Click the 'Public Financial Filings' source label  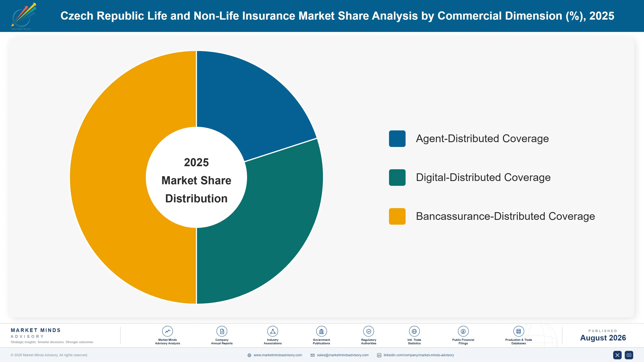pyautogui.click(x=463, y=342)
